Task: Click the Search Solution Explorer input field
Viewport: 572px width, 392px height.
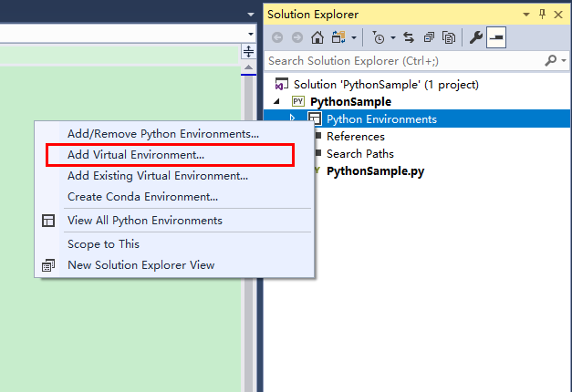Action: 405,61
